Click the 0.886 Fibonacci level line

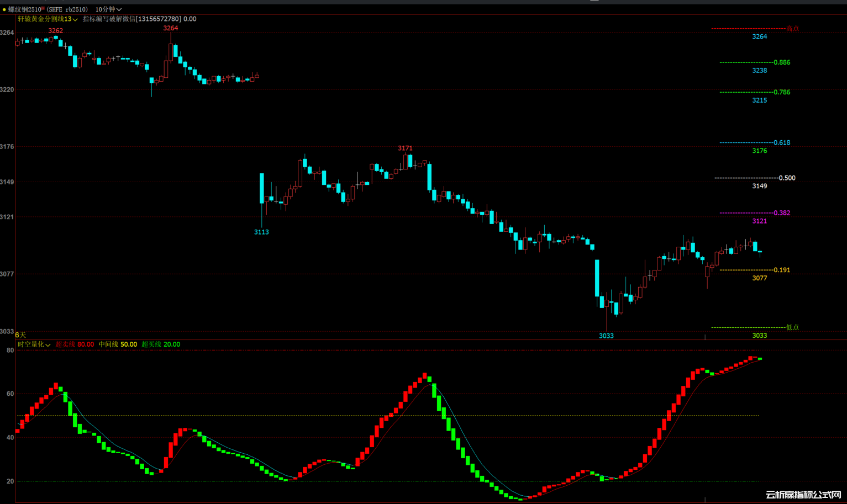pos(746,62)
